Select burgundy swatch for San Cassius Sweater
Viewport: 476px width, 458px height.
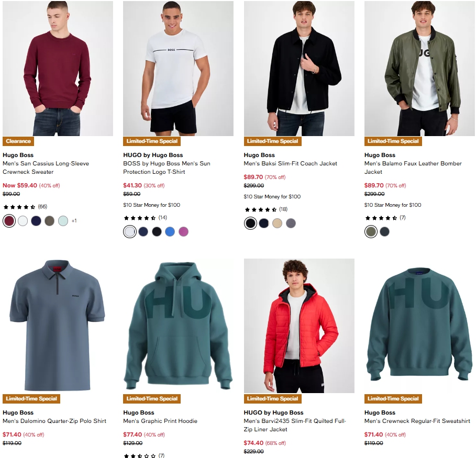click(x=9, y=221)
